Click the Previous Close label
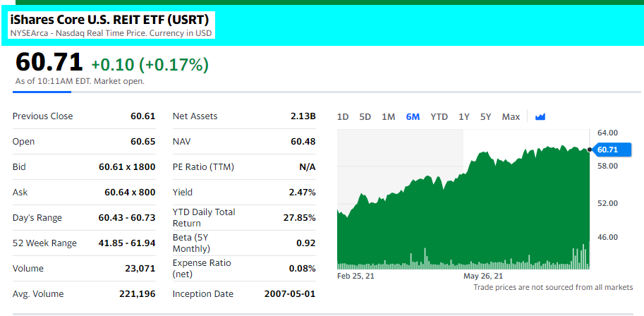644x316 pixels. coord(43,116)
